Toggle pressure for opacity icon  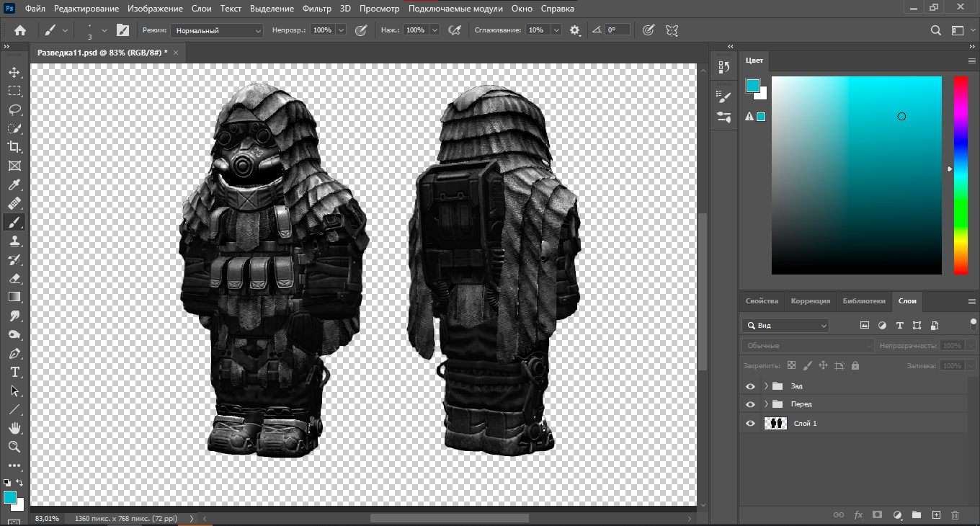pos(361,30)
